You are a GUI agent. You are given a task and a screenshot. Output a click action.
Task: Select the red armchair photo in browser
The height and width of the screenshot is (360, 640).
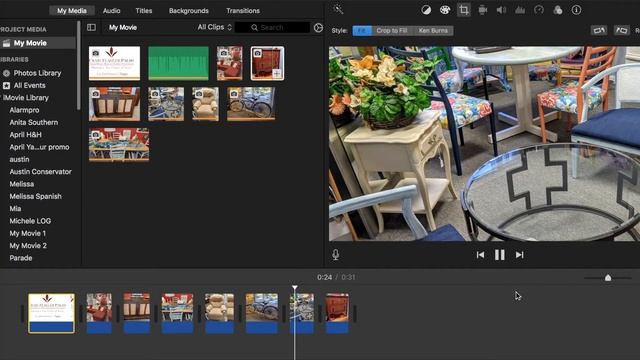pyautogui.click(x=229, y=63)
